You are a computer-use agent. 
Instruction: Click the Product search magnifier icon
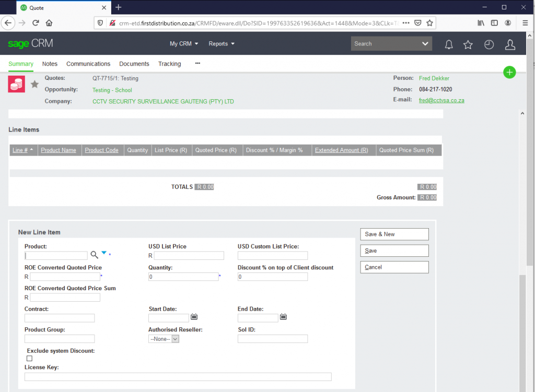94,255
